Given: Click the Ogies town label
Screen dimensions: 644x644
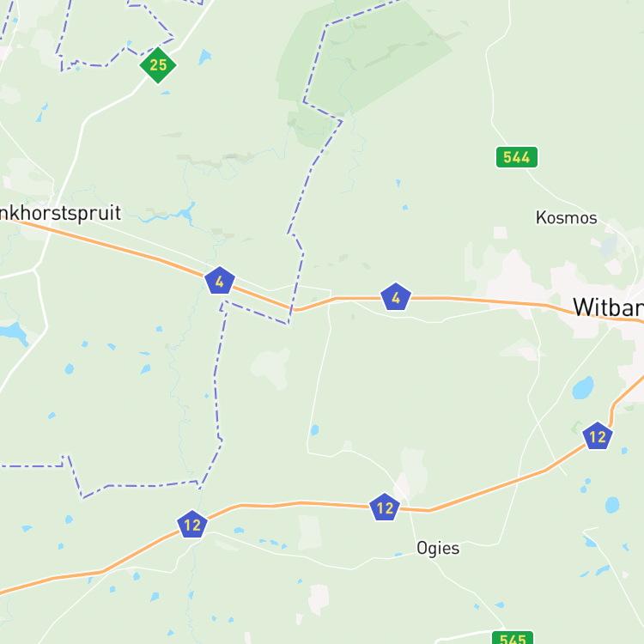Looking at the screenshot, I should pyautogui.click(x=438, y=549).
